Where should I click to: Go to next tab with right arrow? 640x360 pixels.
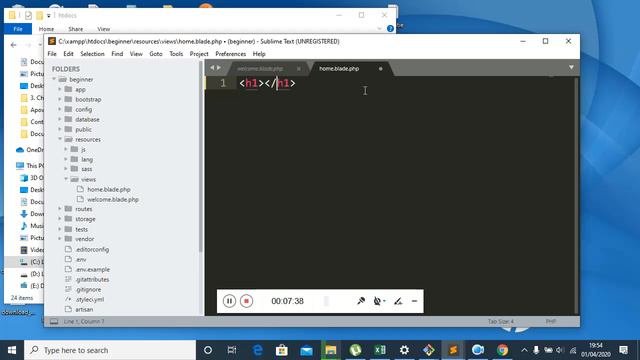[219, 68]
